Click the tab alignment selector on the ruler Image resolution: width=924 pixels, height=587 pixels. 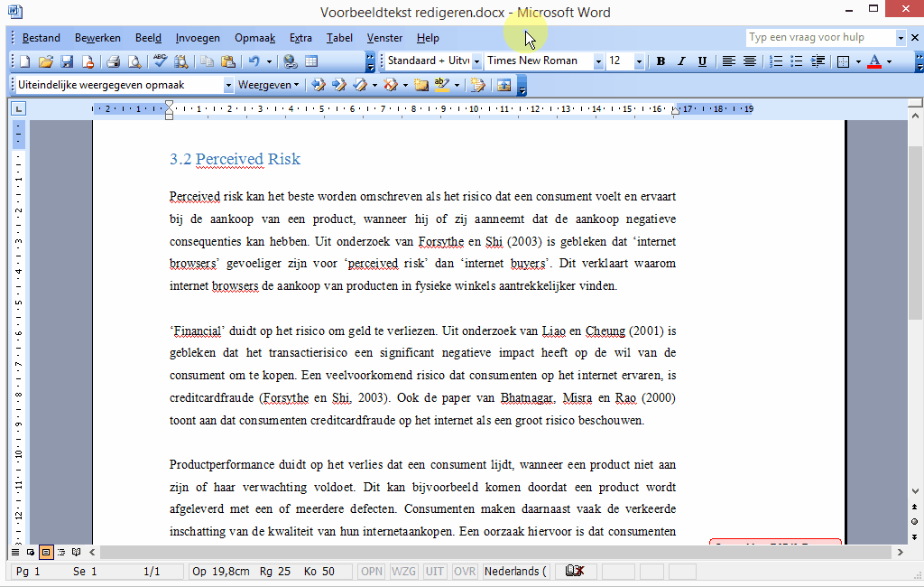pyautogui.click(x=18, y=108)
